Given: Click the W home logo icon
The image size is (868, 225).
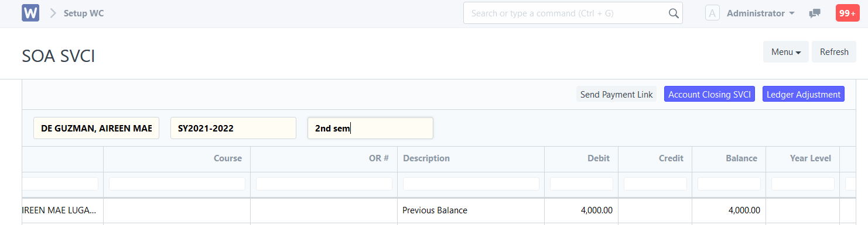Looking at the screenshot, I should pyautogui.click(x=30, y=13).
